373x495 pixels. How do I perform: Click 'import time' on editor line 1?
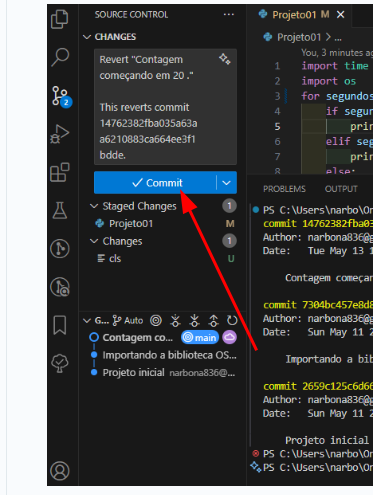click(335, 66)
